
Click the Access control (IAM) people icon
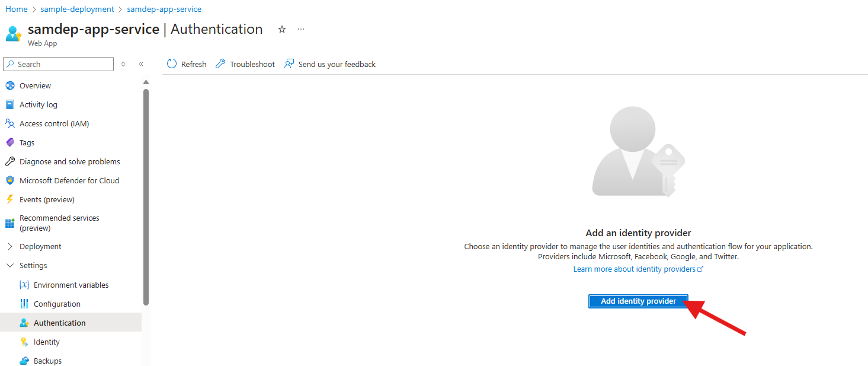click(9, 123)
